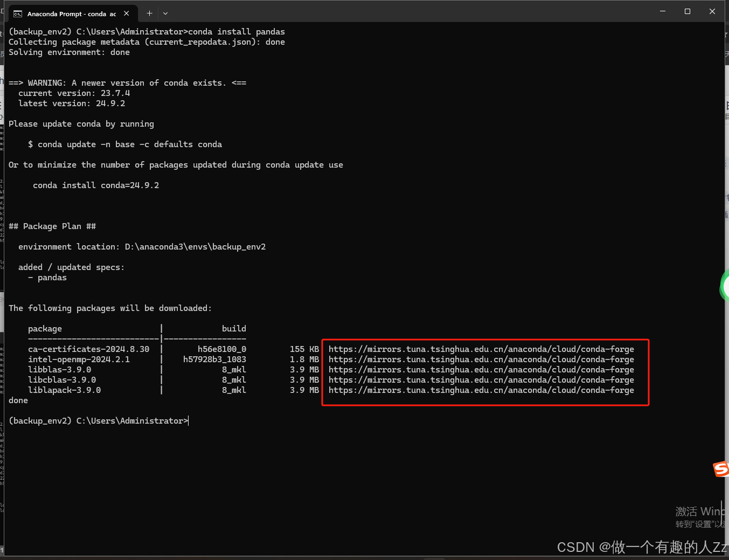Click the 'build' column header
The width and height of the screenshot is (729, 560).
click(x=234, y=329)
